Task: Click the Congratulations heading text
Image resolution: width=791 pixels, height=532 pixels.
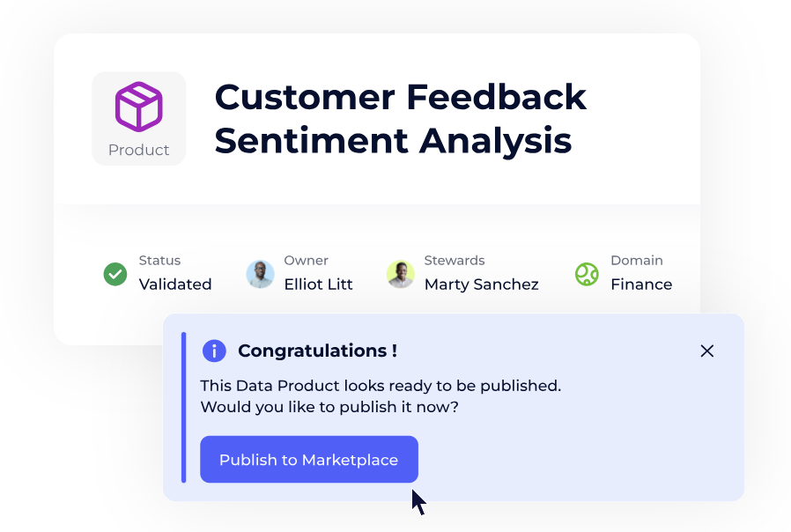Action: [x=317, y=351]
